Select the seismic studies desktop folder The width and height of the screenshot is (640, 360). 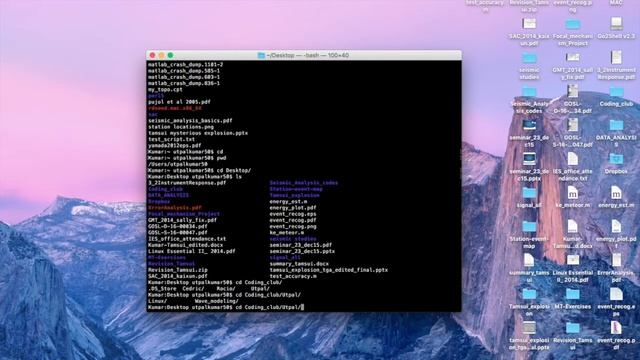coord(529,58)
